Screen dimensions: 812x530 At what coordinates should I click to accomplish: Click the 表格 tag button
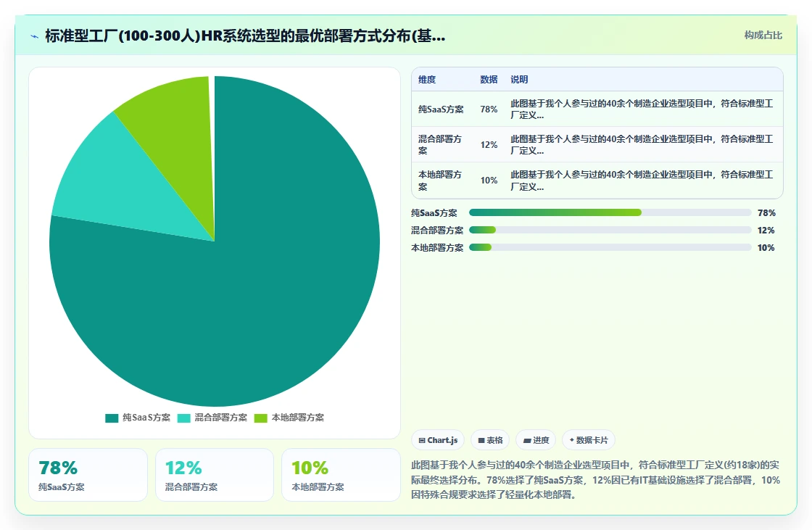490,440
